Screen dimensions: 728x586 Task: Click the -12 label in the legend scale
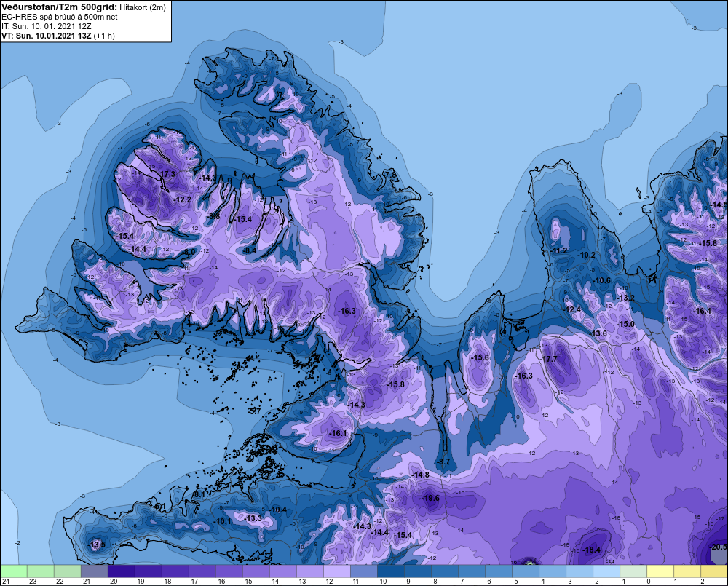(328, 582)
